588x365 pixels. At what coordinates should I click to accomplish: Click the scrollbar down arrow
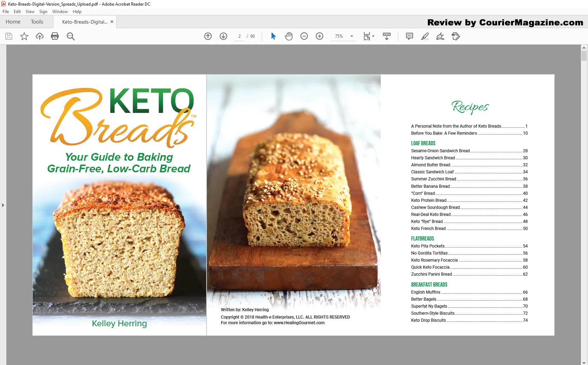tap(584, 362)
